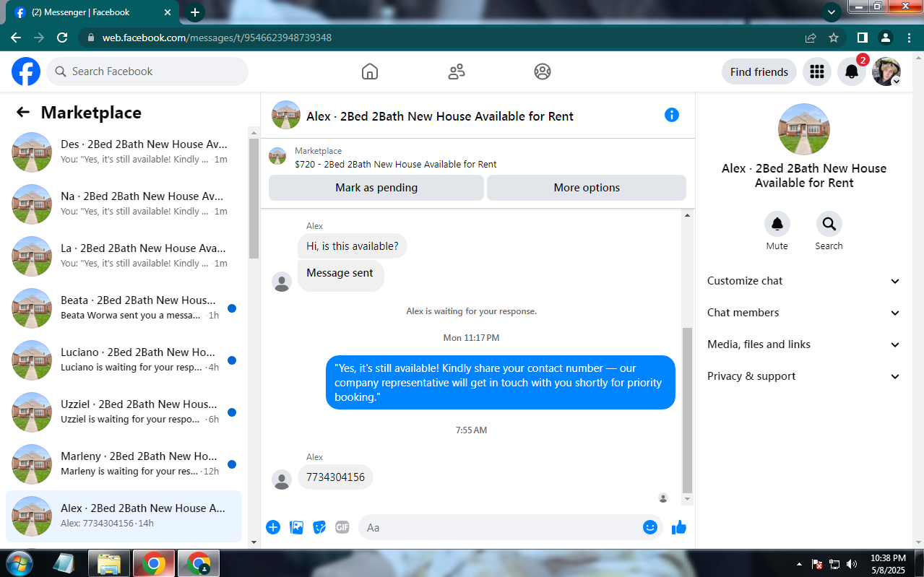This screenshot has width=924, height=577.
Task: Click the address bar URL
Action: (x=217, y=38)
